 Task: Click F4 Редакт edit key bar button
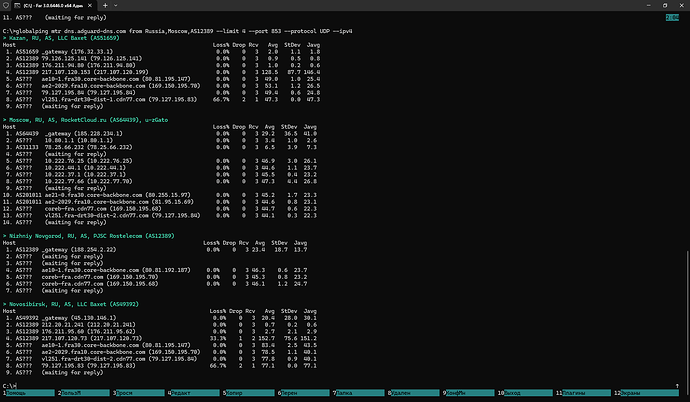(x=194, y=393)
